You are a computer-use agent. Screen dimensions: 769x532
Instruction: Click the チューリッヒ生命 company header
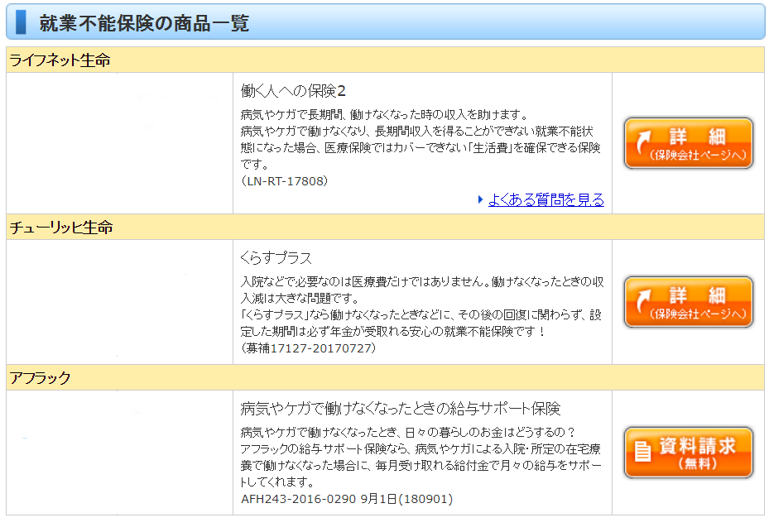[385, 227]
